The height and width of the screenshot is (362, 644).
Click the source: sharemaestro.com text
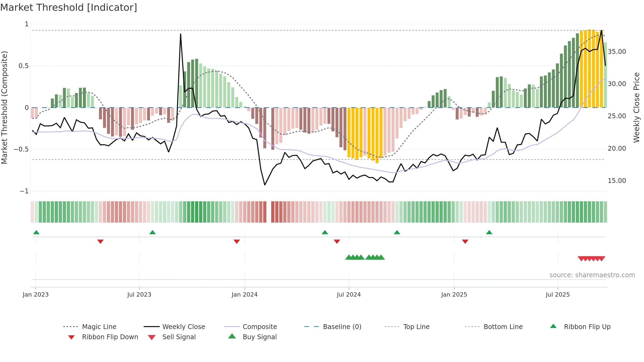[x=592, y=275]
